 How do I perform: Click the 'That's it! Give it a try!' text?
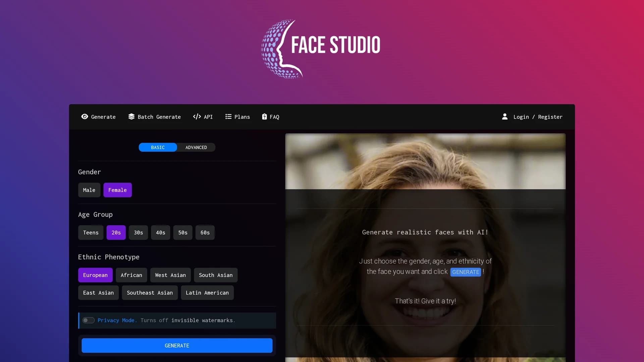[425, 301]
